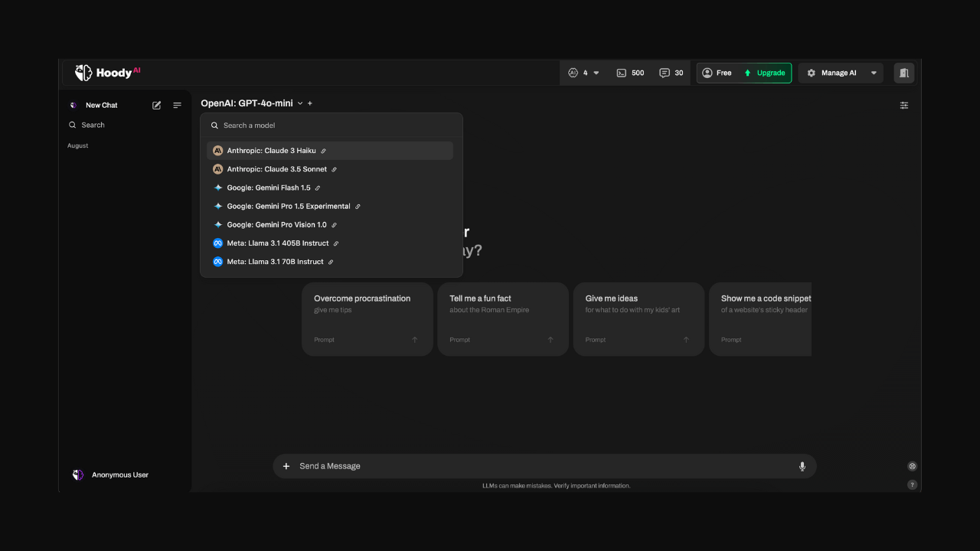This screenshot has width=980, height=551.
Task: Click the sidebar search magnifier icon
Action: 73,125
